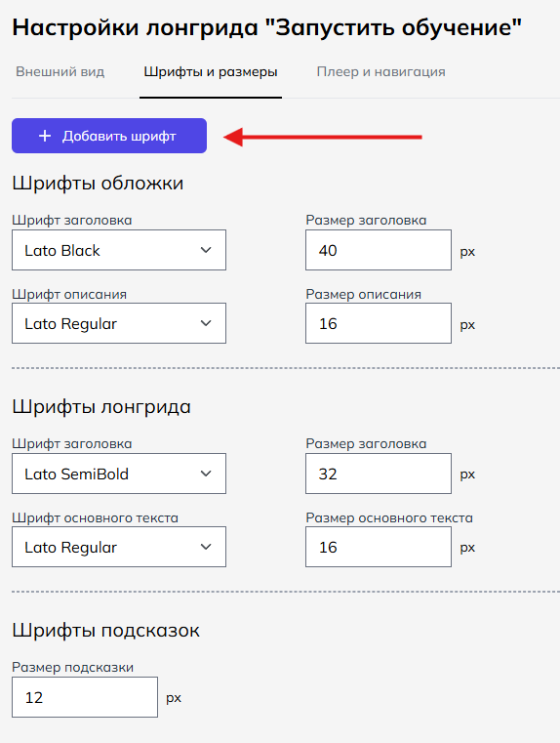
Task: Select longread Размер заголовка field with 32
Action: (x=379, y=474)
